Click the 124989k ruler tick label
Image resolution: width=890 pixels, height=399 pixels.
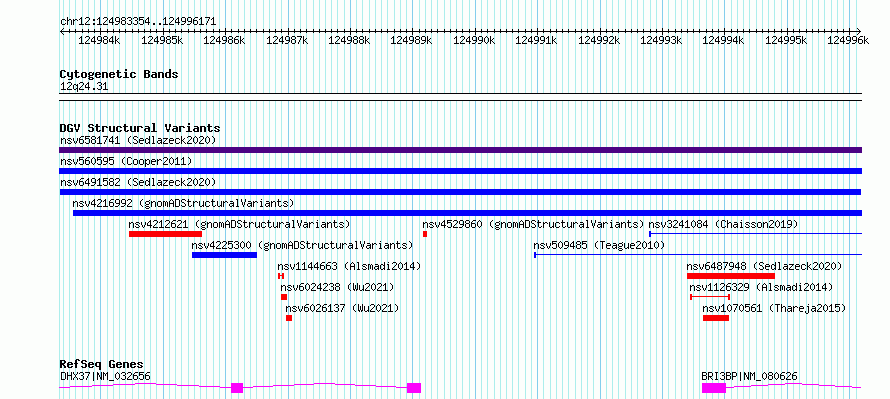(412, 41)
